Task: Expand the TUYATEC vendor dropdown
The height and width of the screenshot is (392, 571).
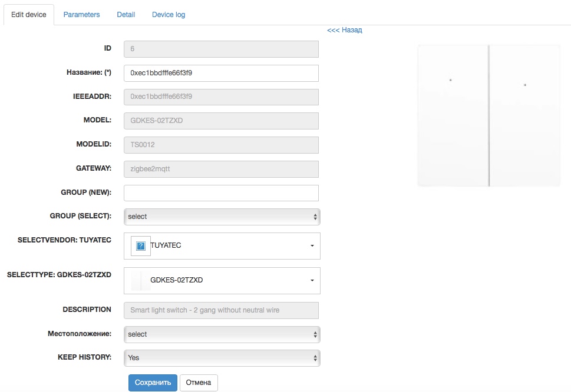Action: click(x=222, y=246)
